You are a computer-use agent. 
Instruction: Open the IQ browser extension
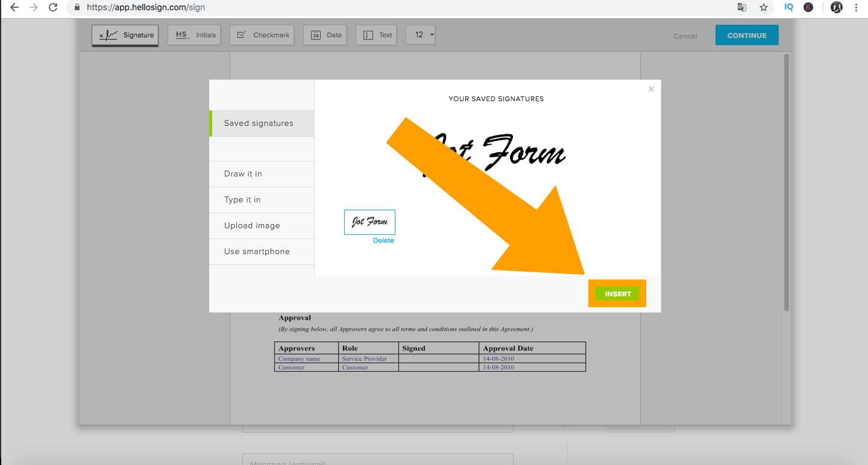pos(788,7)
